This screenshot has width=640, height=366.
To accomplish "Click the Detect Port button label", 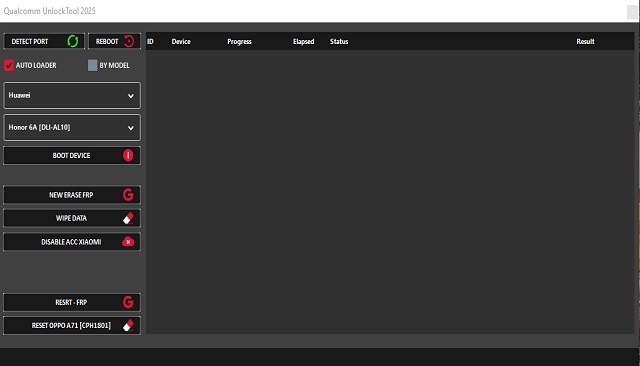I will click(x=30, y=42).
